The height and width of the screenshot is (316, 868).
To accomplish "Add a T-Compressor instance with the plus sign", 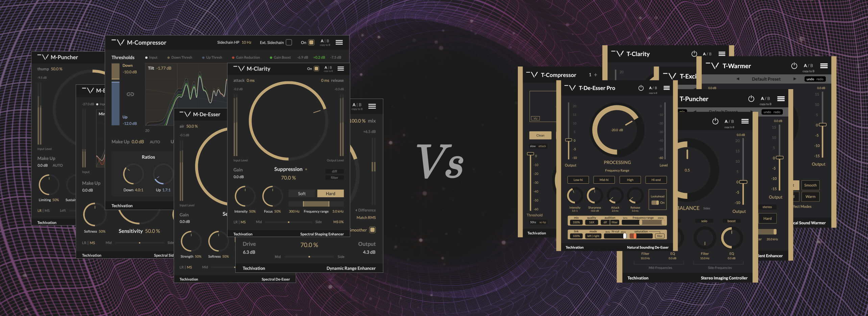I will (x=596, y=75).
